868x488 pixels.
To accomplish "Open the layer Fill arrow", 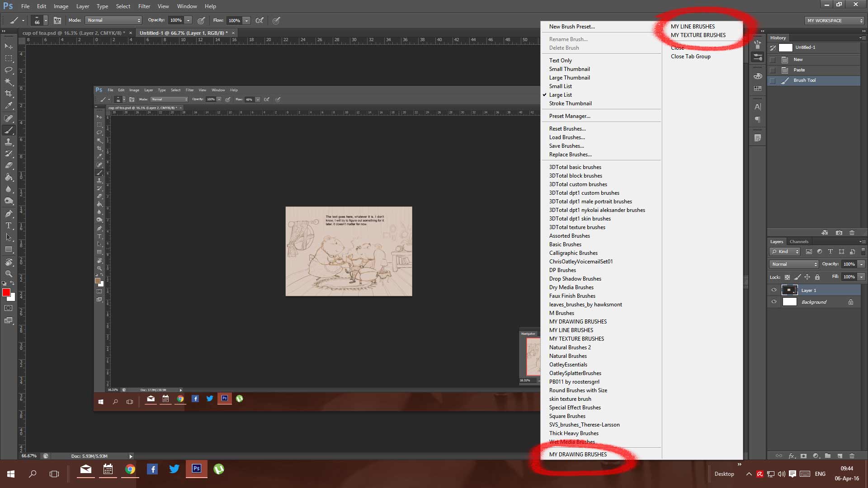I will click(x=862, y=277).
